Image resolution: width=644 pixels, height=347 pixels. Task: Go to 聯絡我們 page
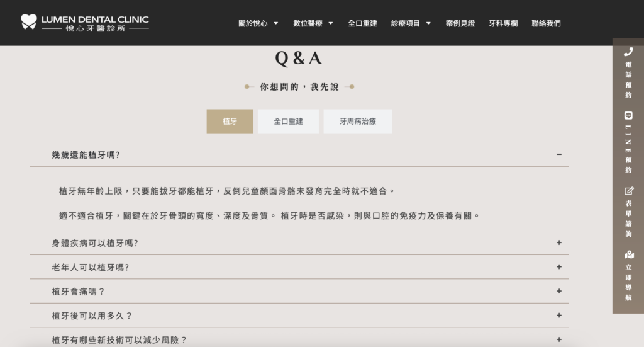coord(546,23)
